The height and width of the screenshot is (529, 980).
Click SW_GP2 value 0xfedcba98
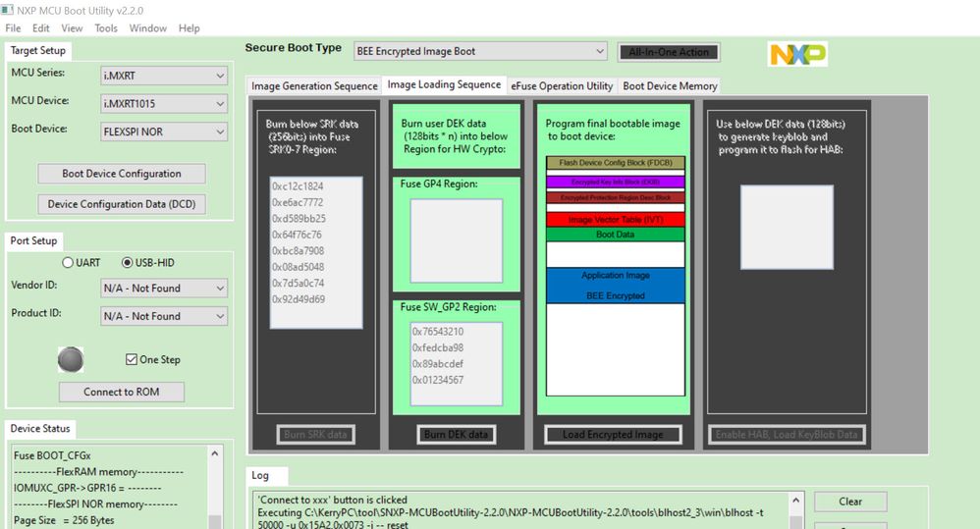[438, 347]
